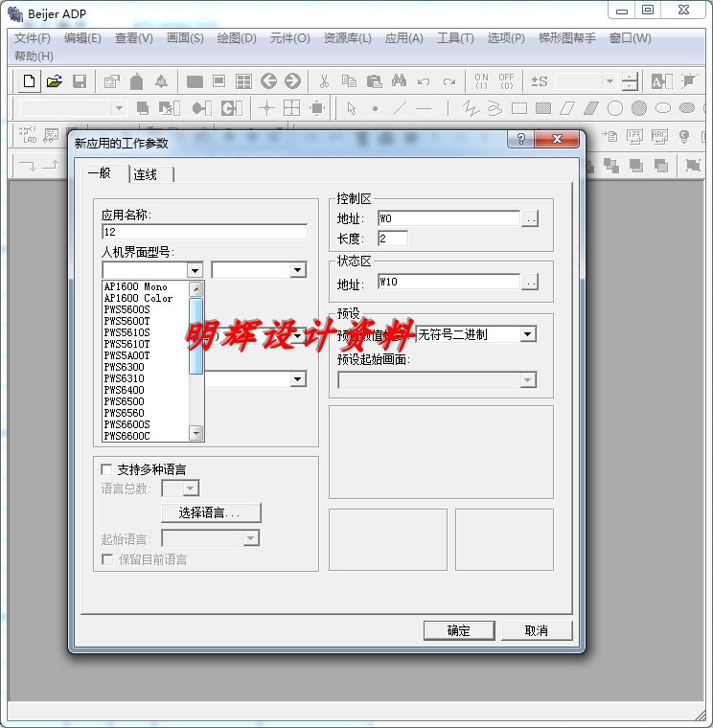713x728 pixels.
Task: Click the back arrow navigation icon
Action: [268, 81]
